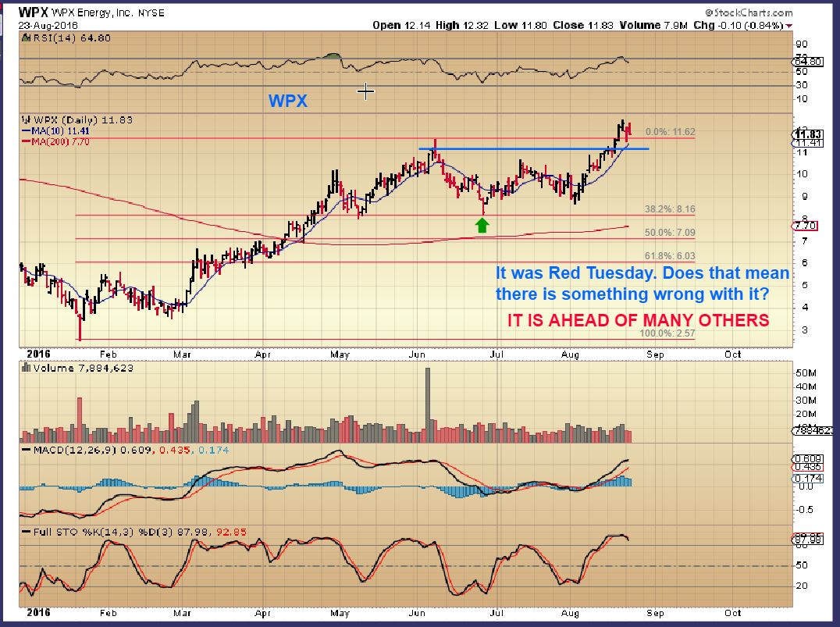The height and width of the screenshot is (627, 840).
Task: Select the MA(200) 7.70 legend entry
Action: coord(55,142)
